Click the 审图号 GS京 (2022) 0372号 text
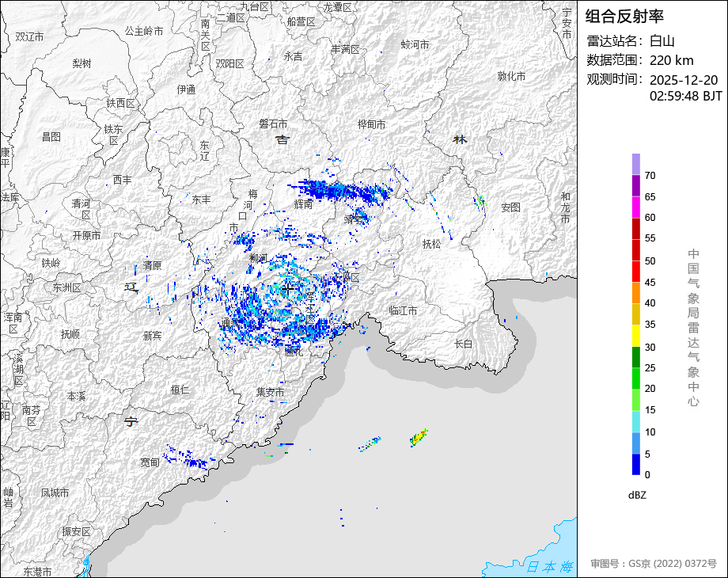 point(654,564)
